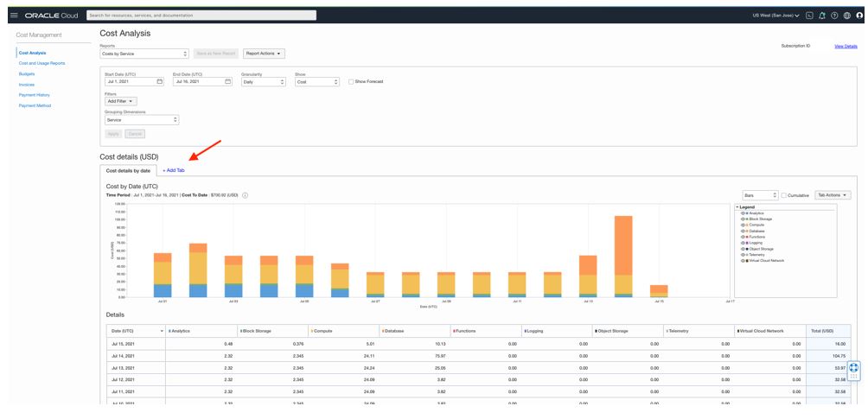Click the View Details link
The height and width of the screenshot is (419, 868).
846,46
